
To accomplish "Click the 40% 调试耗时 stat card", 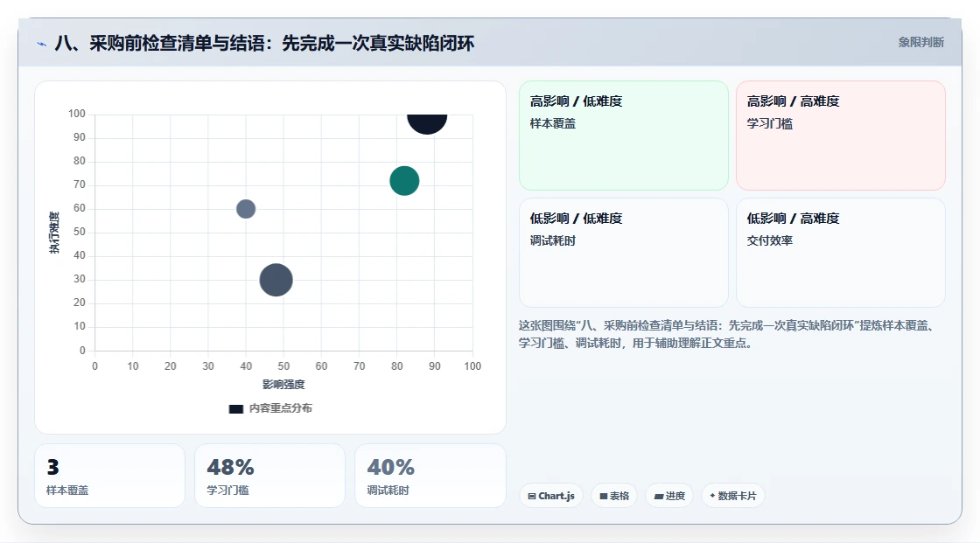I will [430, 476].
